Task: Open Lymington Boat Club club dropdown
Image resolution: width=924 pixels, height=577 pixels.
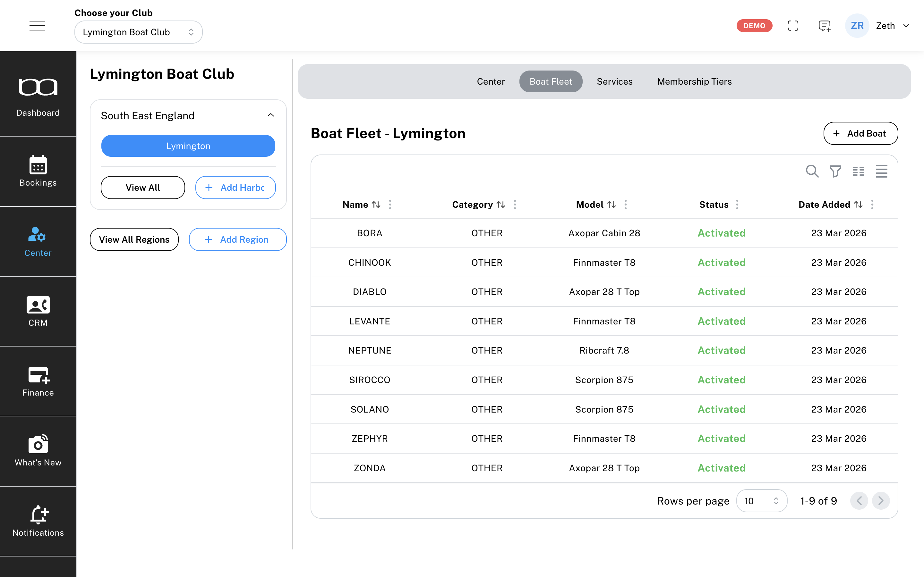Action: (138, 32)
